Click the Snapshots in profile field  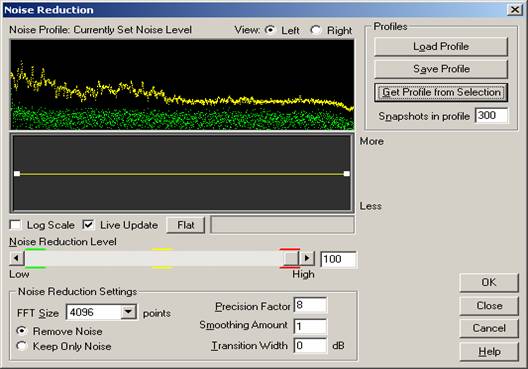point(491,116)
